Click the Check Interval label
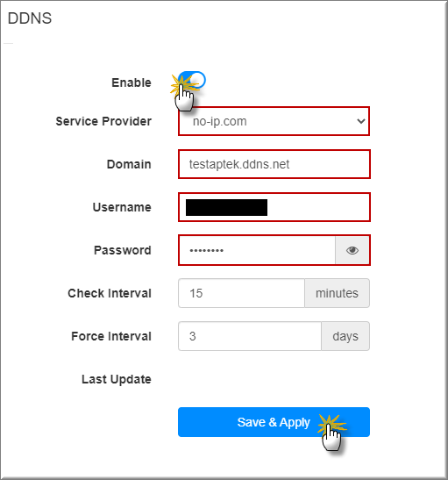This screenshot has width=448, height=480. coord(110,293)
